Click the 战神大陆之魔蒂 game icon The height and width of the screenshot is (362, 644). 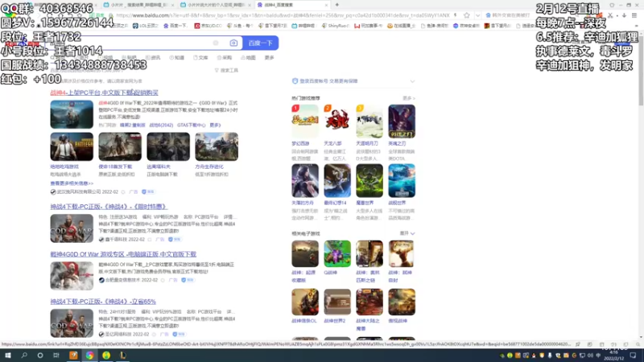(x=369, y=302)
